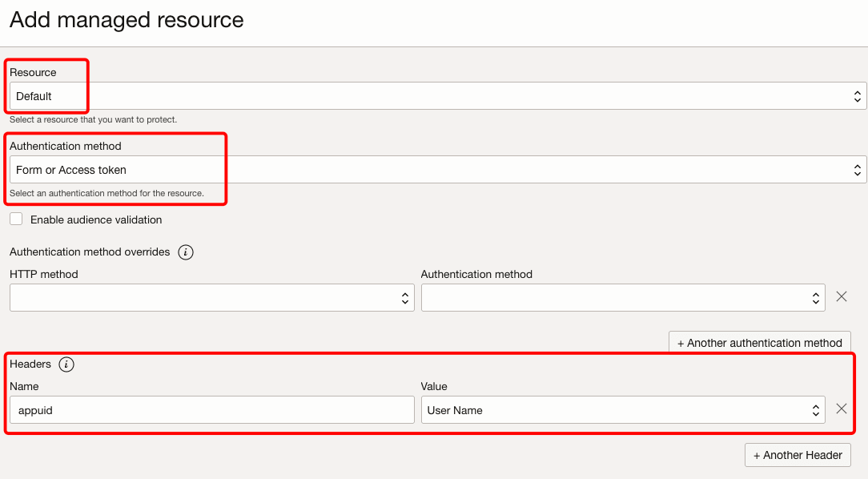The height and width of the screenshot is (479, 868).
Task: Click the stepper arrows on the Resource dropdown
Action: click(857, 95)
